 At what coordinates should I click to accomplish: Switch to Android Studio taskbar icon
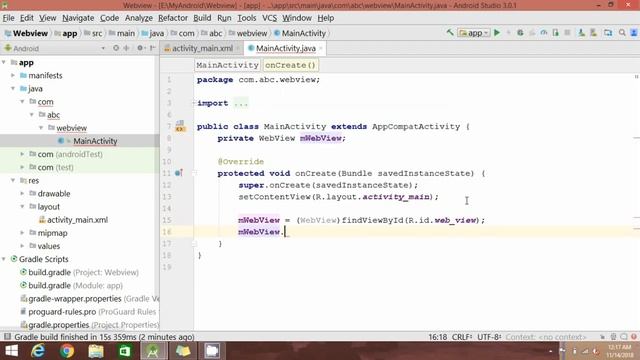coord(153,351)
